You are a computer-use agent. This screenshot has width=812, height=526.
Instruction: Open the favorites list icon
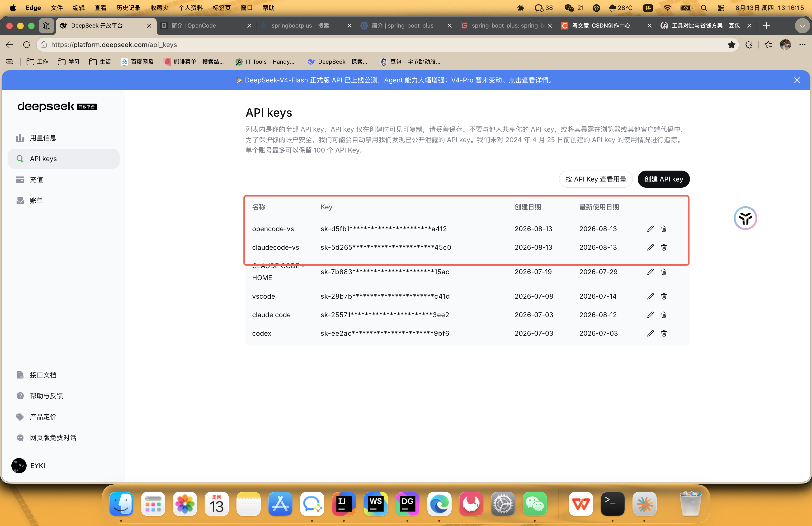[x=768, y=45]
